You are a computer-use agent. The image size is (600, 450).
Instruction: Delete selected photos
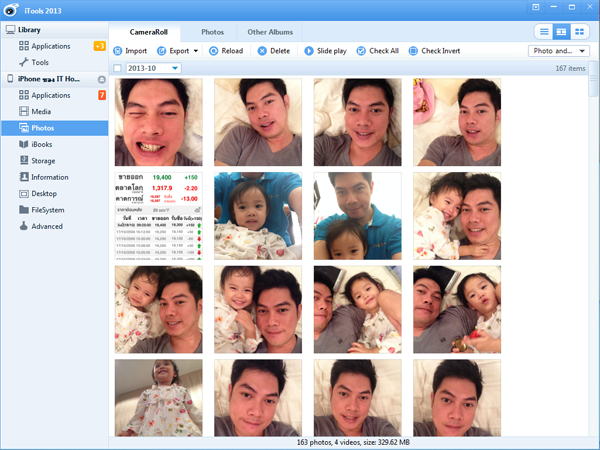click(273, 50)
